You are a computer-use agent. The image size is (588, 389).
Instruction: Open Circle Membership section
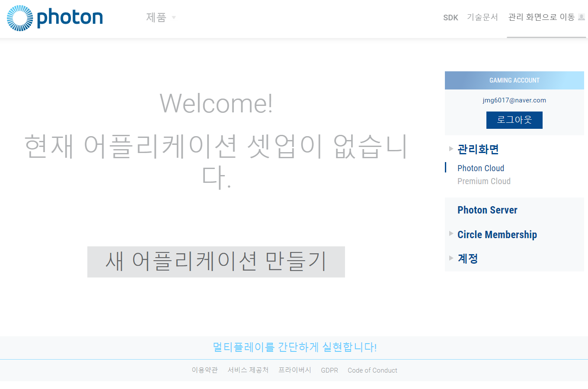[497, 235]
